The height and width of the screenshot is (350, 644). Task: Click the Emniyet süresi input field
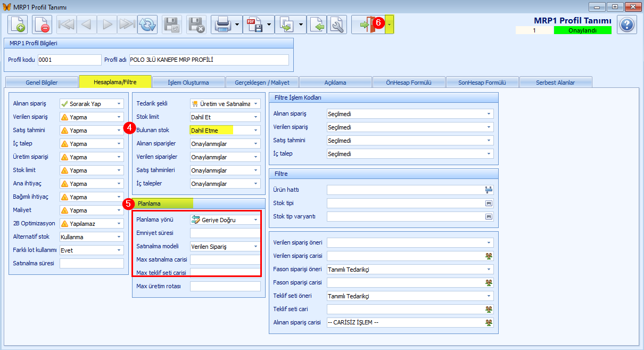(225, 233)
